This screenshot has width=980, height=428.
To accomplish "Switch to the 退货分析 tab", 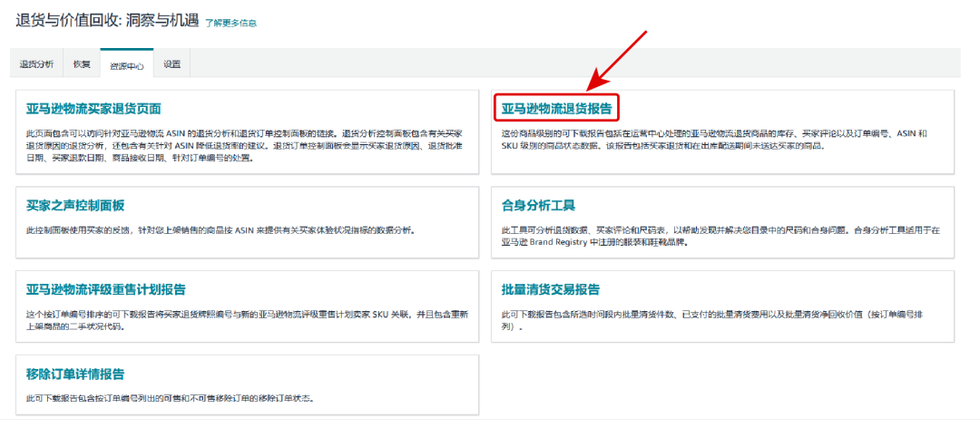I will point(36,64).
